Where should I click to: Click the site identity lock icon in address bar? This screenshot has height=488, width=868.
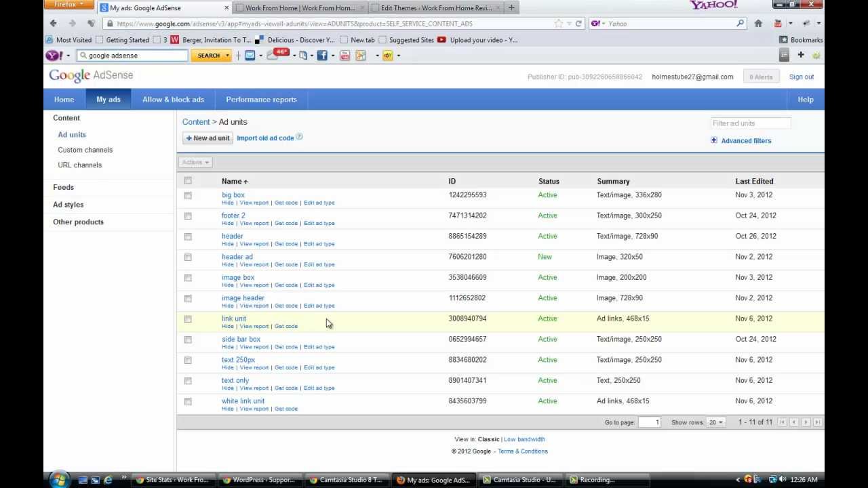tap(109, 24)
